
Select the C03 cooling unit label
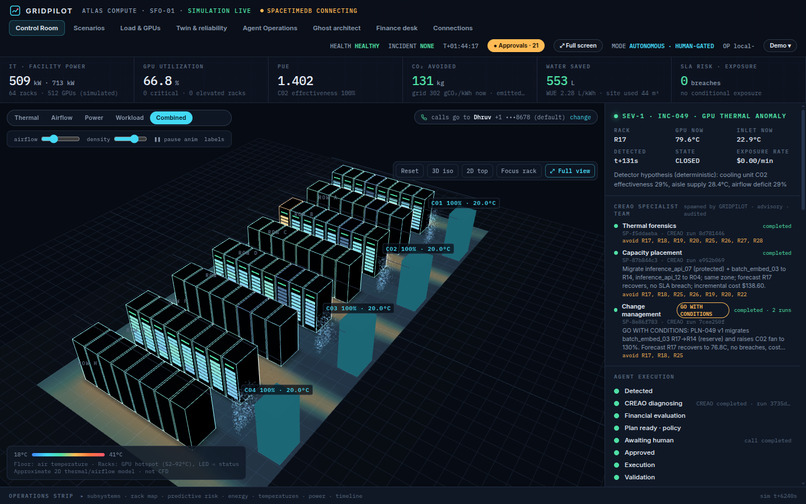358,309
